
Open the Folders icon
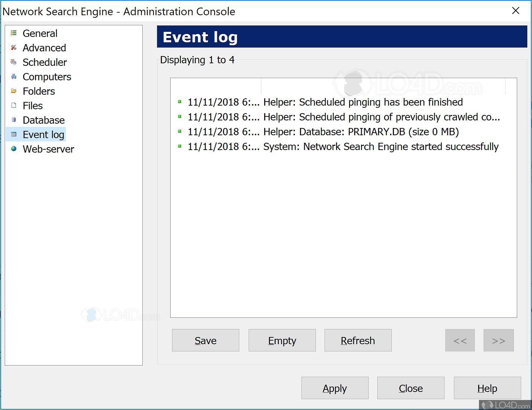tap(13, 91)
